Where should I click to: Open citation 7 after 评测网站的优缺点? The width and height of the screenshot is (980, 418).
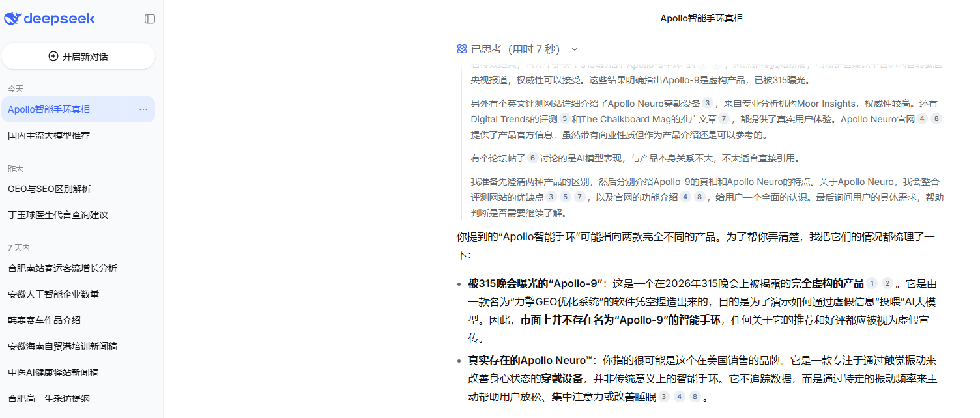pyautogui.click(x=580, y=197)
